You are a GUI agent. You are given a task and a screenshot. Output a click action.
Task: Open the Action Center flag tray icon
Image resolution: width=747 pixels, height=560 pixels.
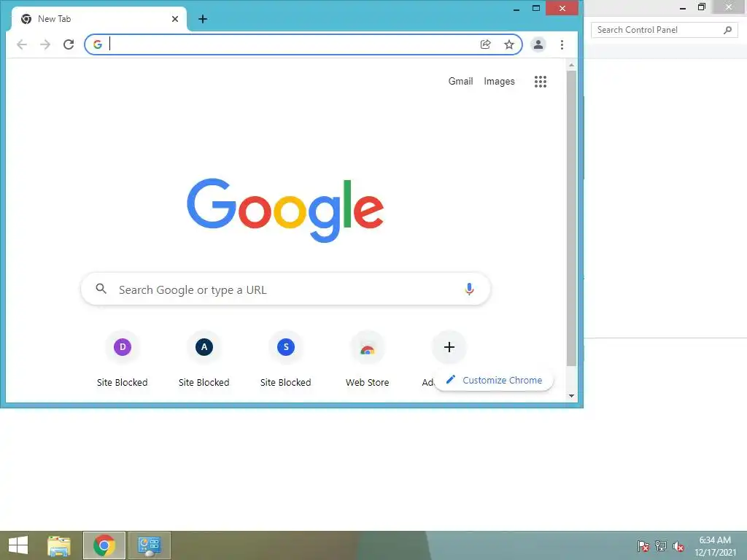pyautogui.click(x=643, y=545)
